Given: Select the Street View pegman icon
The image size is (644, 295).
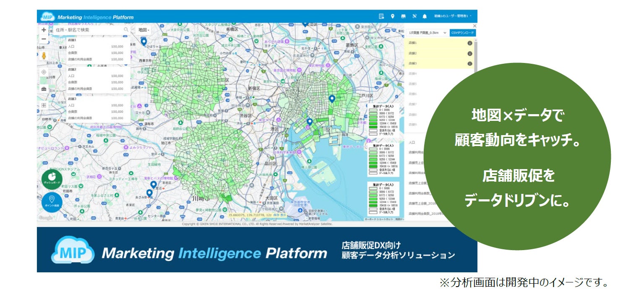Looking at the screenshot, I should 44,55.
